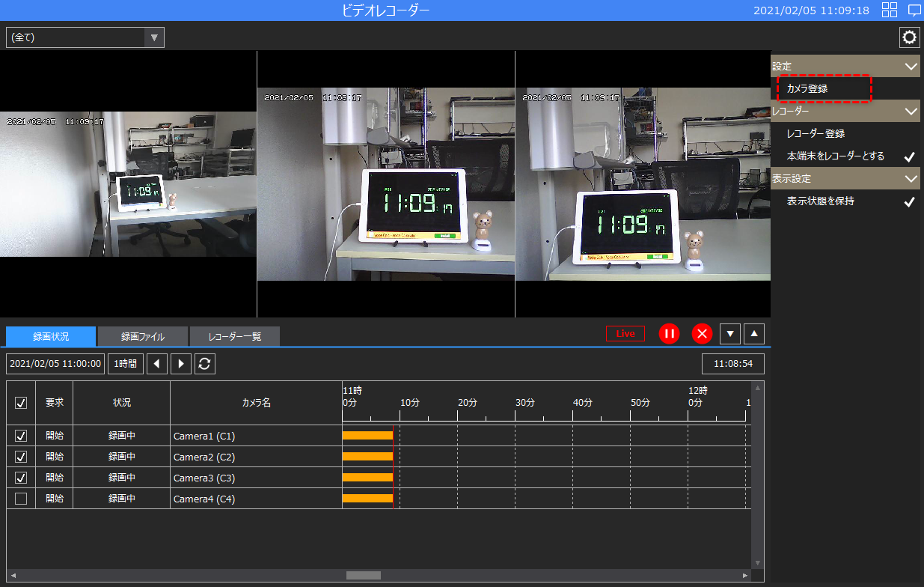Step back one hour with left arrow icon
The image size is (924, 587).
156,363
